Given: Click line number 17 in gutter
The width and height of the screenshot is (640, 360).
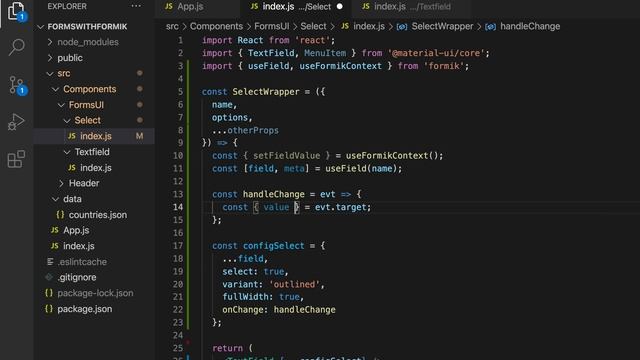Looking at the screenshot, I should [178, 246].
